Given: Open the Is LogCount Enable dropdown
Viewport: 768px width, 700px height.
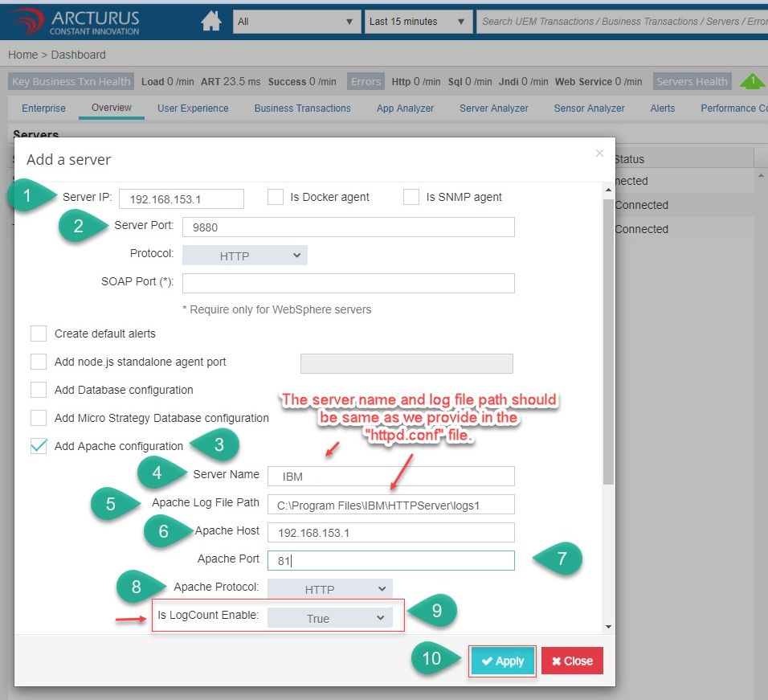Looking at the screenshot, I should point(330,618).
